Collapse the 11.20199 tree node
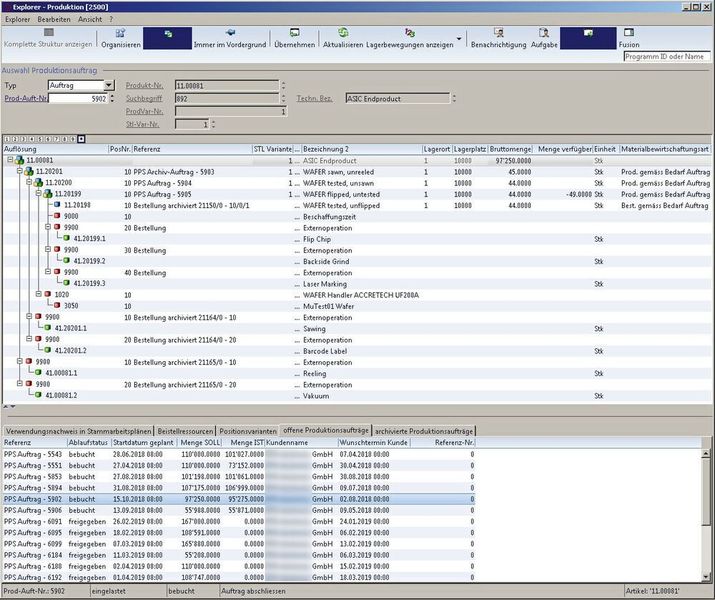The width and height of the screenshot is (715, 600). pos(39,194)
